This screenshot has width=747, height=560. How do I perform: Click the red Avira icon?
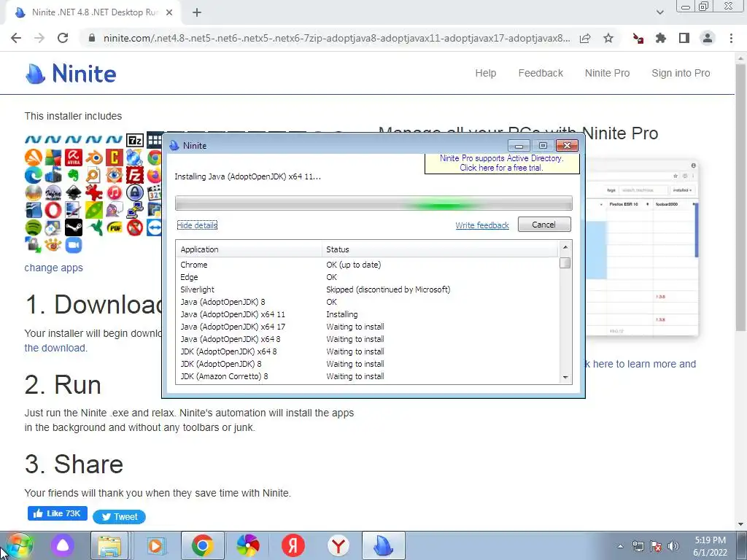tap(74, 157)
